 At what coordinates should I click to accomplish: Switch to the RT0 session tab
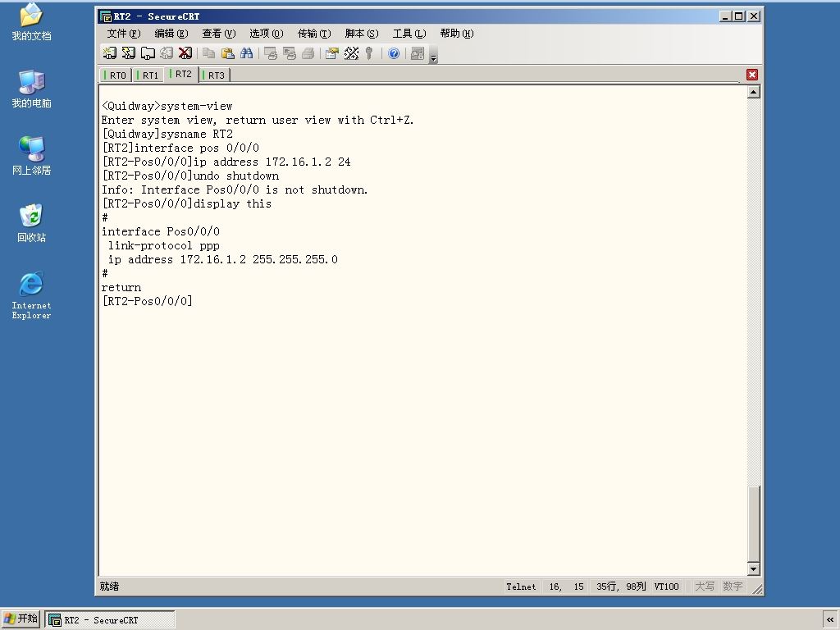116,75
